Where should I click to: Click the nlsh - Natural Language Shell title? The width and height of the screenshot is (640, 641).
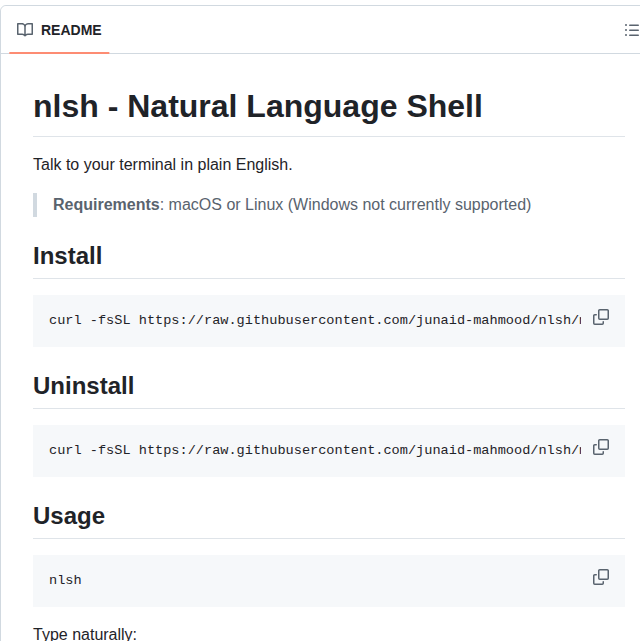coord(258,106)
